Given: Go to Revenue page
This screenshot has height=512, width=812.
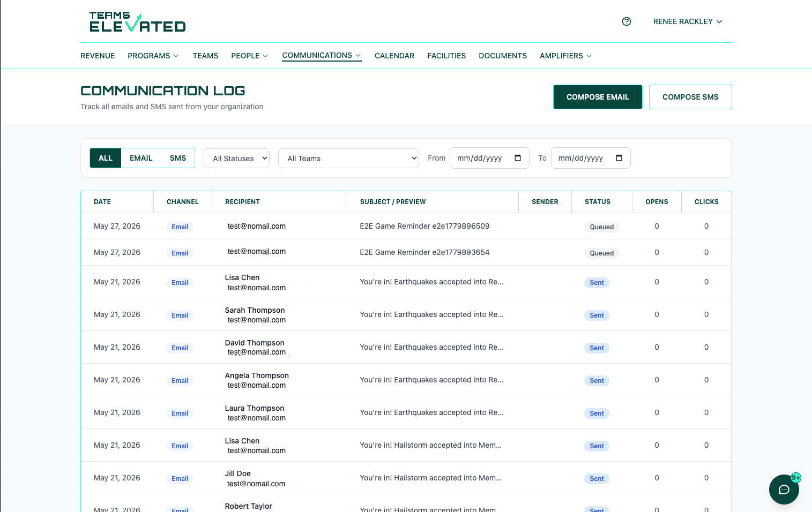Looking at the screenshot, I should 98,56.
